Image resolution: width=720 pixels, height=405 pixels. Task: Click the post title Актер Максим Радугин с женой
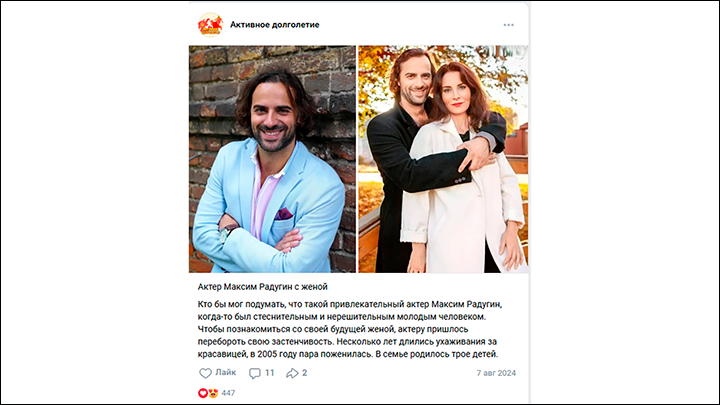click(263, 287)
